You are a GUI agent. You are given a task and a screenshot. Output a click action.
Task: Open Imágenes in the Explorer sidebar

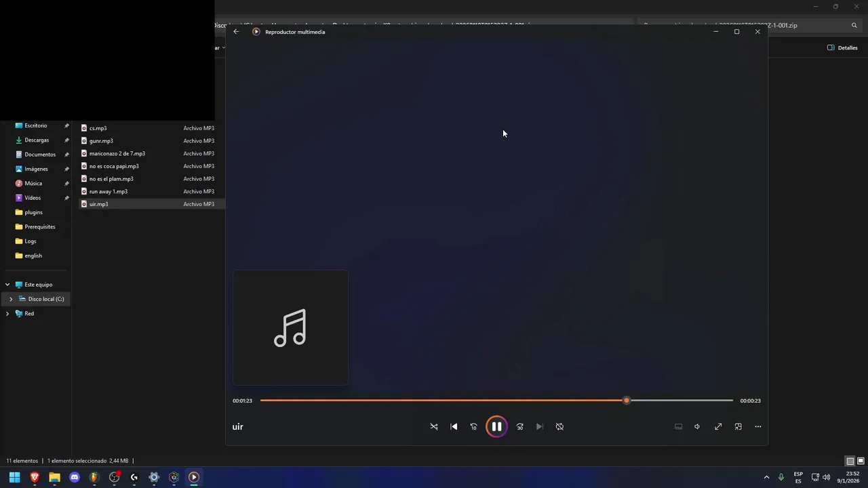click(x=36, y=169)
